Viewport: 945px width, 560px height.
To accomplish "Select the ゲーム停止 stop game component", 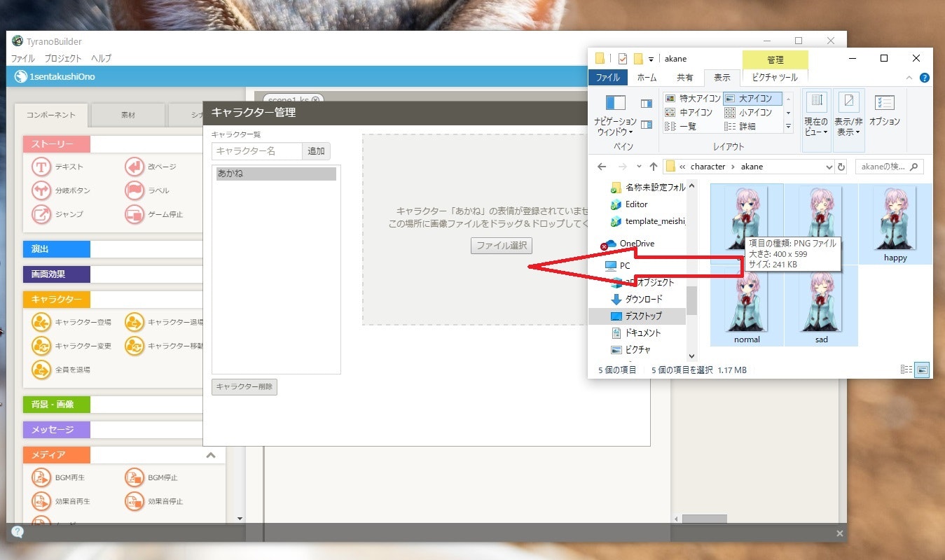I will (153, 214).
